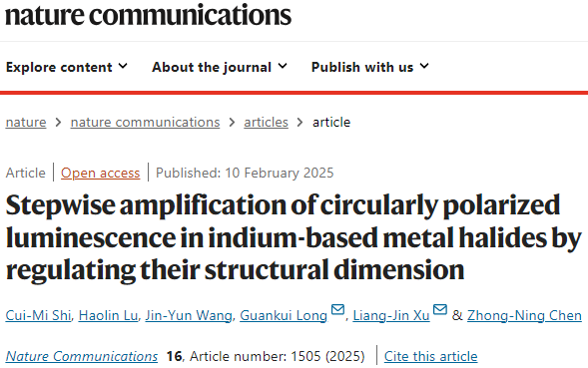This screenshot has width=588, height=368.
Task: Click the Nature Communications journal link
Action: tap(82, 356)
